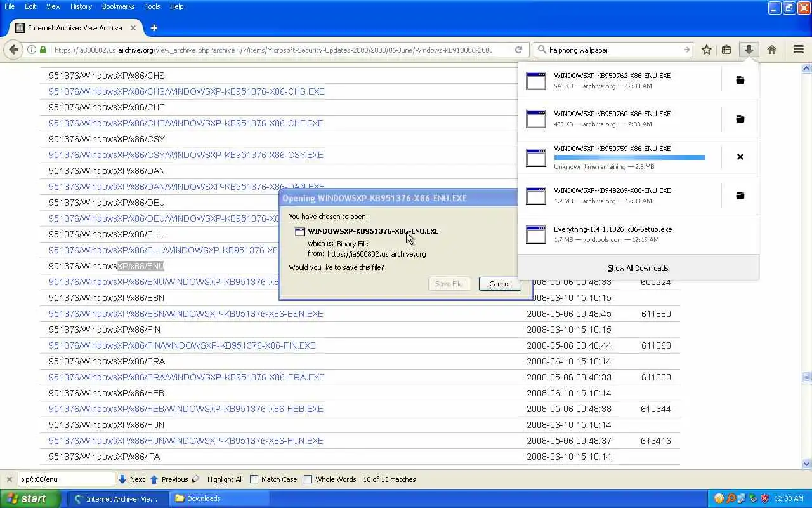Viewport: 812px width, 508px height.
Task: Click WINDOWSXP-KB950762-X86-ENU.EXE download entry
Action: click(638, 80)
